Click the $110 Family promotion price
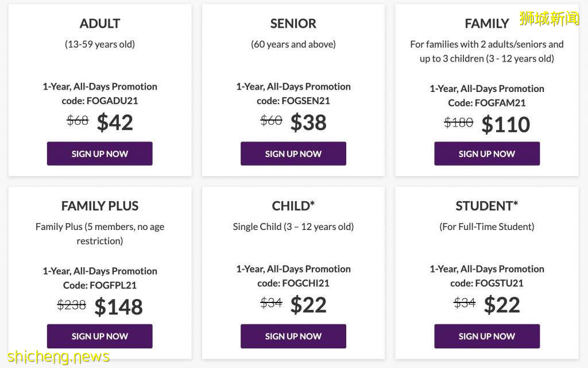The height and width of the screenshot is (368, 588). click(505, 124)
